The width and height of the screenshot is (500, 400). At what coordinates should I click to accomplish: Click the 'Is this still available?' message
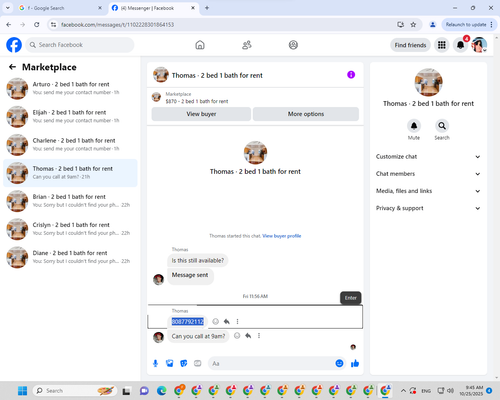coord(198,260)
